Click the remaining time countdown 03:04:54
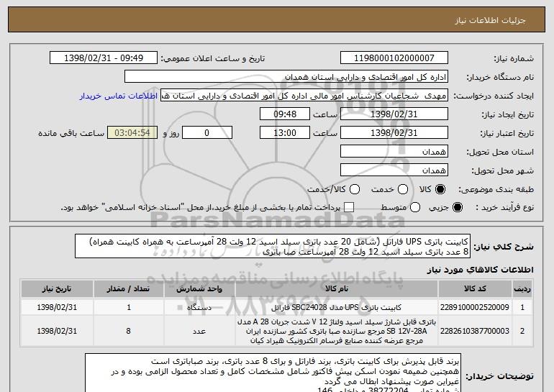554x392 pixels. coord(132,133)
